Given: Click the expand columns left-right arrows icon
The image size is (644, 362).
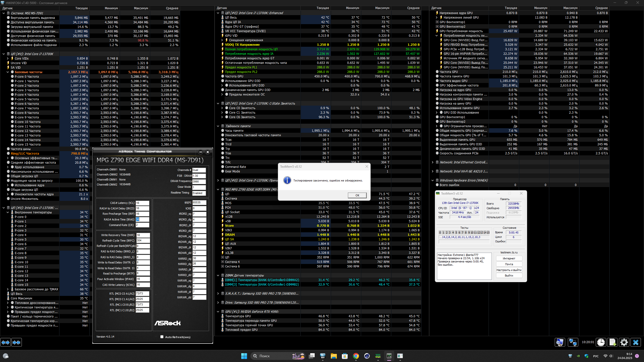Looking at the screenshot, I should (6, 342).
